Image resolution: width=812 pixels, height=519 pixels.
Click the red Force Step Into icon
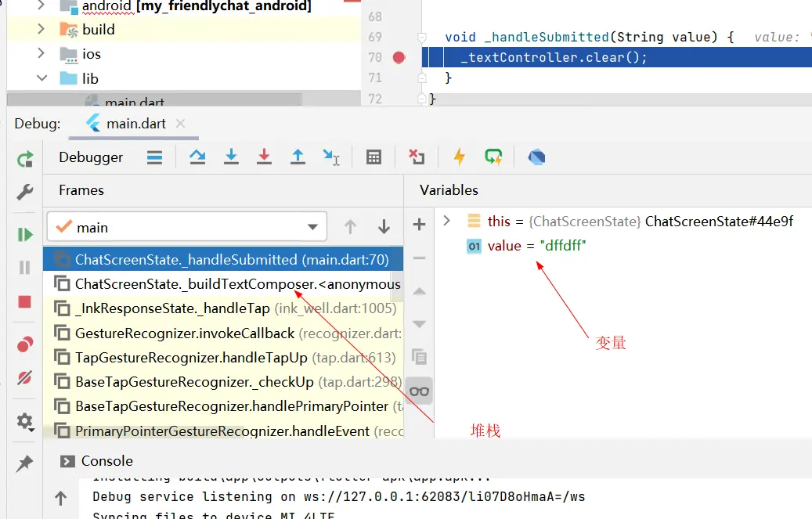click(264, 157)
